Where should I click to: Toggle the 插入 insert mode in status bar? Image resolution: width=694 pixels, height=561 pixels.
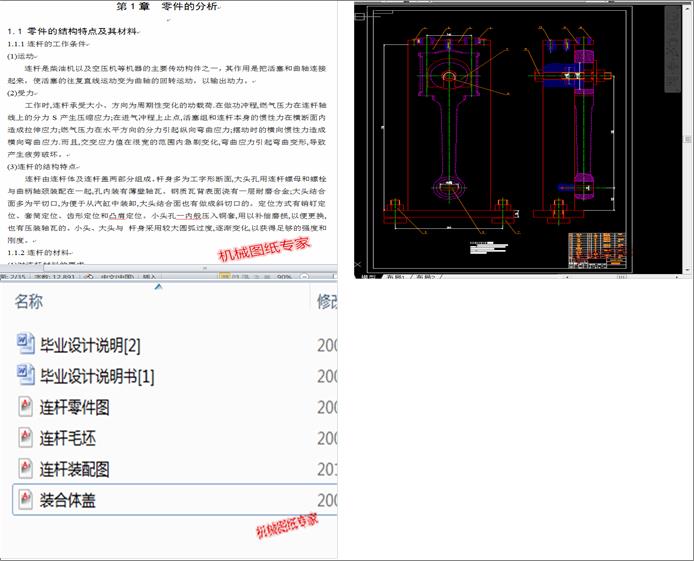point(150,276)
